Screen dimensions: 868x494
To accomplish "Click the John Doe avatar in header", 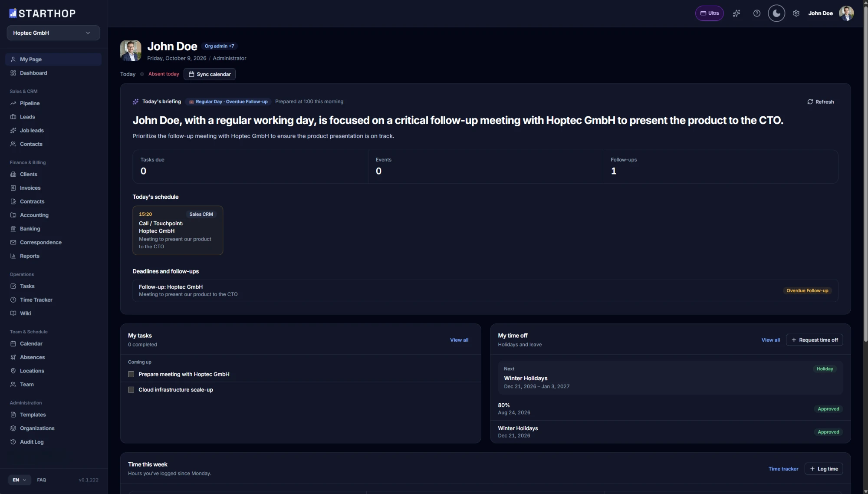I will coord(846,13).
